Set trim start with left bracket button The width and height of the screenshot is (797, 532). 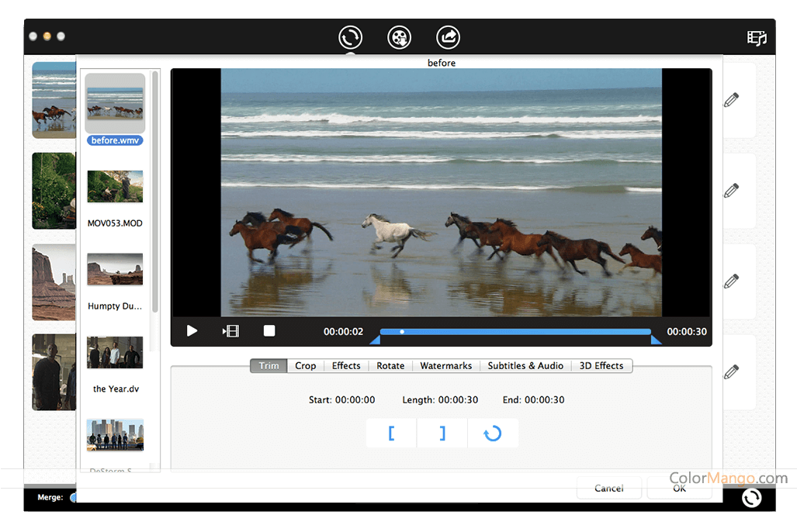coord(391,434)
